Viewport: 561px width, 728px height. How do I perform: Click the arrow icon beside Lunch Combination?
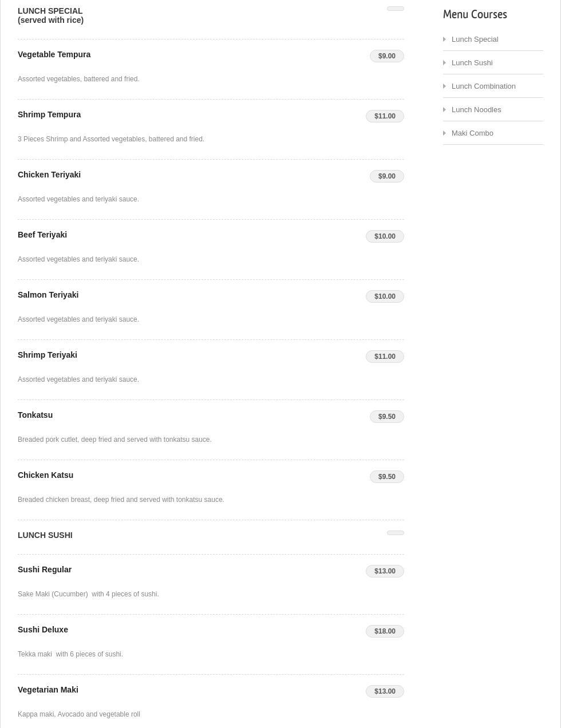pyautogui.click(x=445, y=86)
